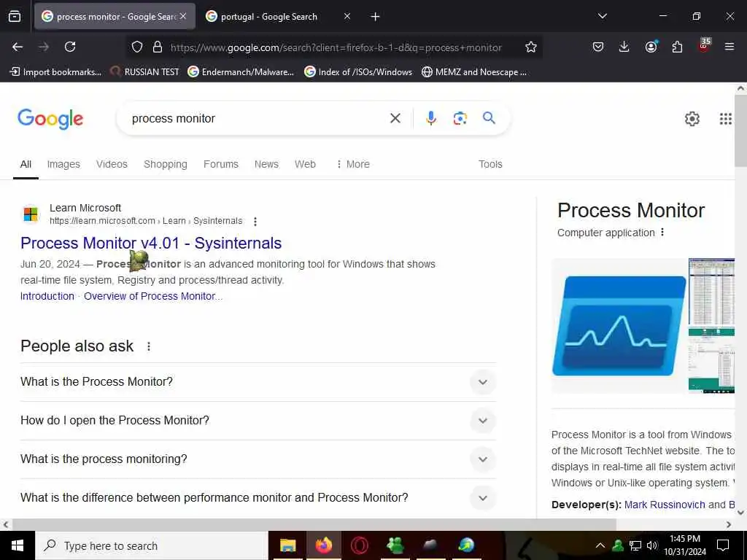
Task: Clear the Google search box with the X
Action: (395, 118)
